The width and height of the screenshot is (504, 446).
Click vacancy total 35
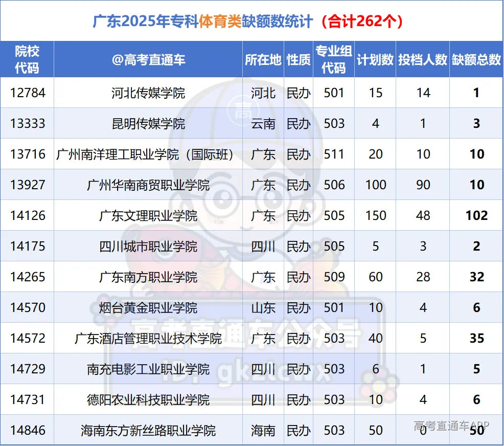[476, 339]
